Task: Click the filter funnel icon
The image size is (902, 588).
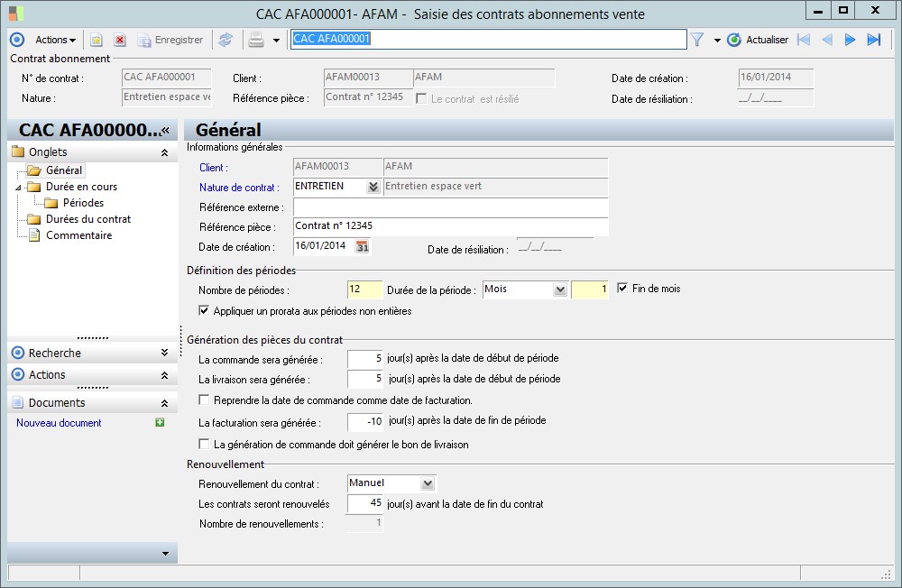Action: (x=697, y=40)
